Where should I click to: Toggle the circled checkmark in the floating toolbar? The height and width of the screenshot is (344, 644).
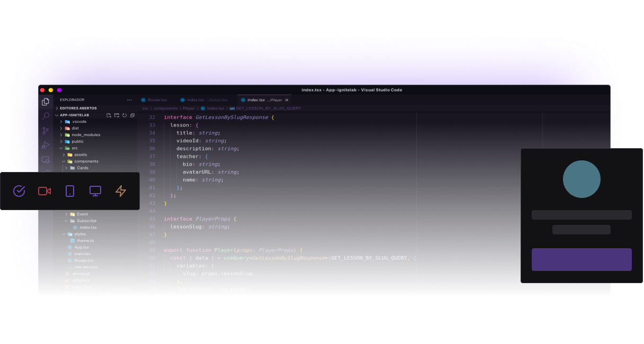tap(19, 191)
